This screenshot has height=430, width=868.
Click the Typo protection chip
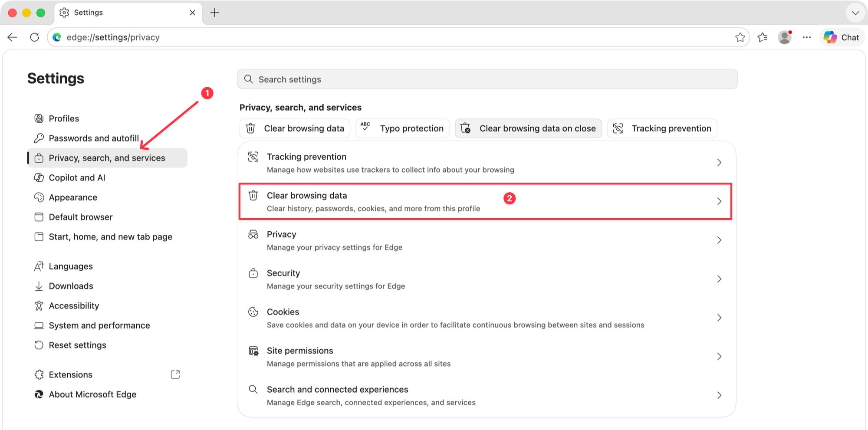[x=402, y=128]
